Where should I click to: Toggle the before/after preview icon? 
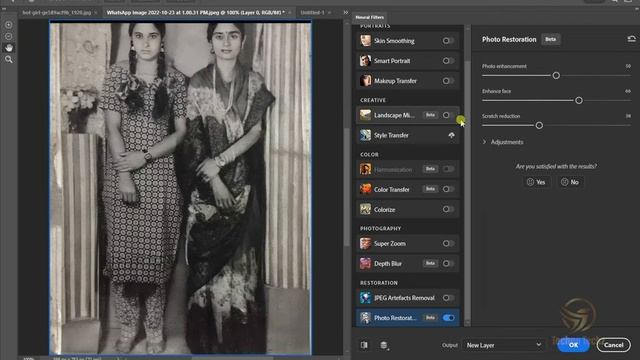(364, 345)
